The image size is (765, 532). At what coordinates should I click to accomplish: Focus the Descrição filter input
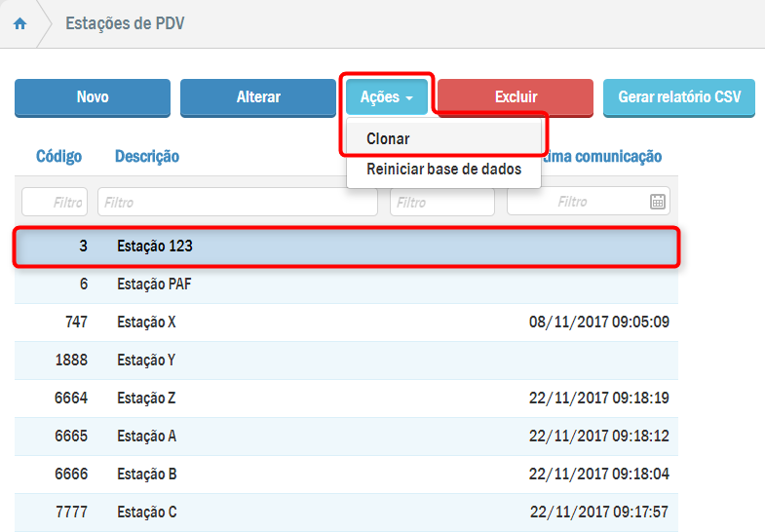pos(237,202)
